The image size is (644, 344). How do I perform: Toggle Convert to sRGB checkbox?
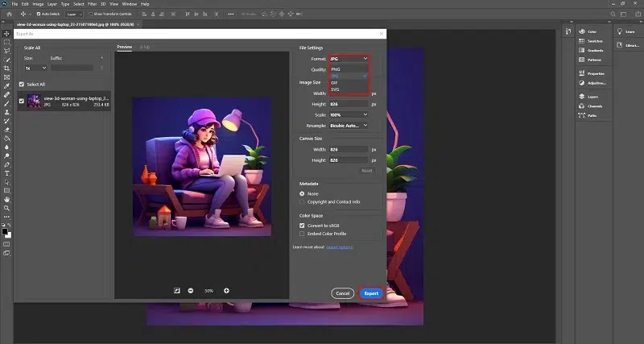pyautogui.click(x=302, y=226)
